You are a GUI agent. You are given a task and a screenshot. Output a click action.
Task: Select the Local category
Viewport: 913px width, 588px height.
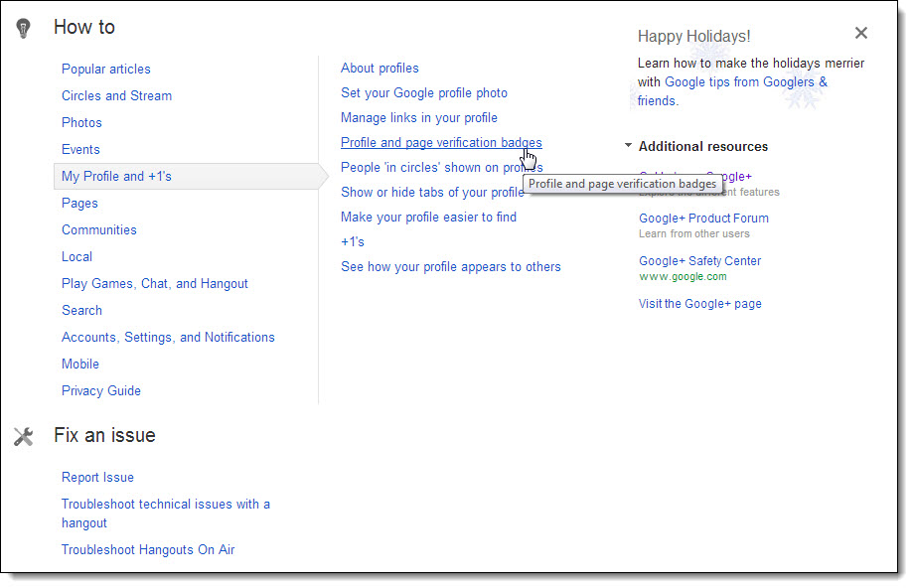(76, 256)
